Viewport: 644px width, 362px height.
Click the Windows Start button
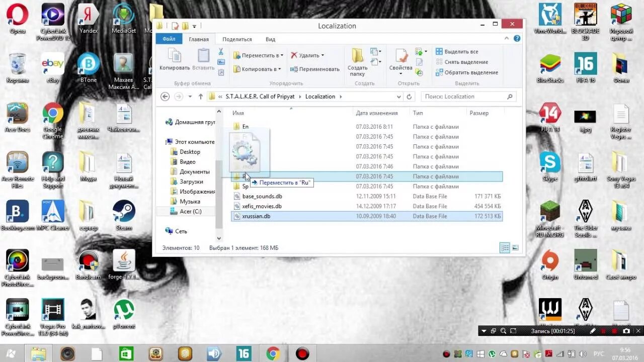[x=10, y=353]
